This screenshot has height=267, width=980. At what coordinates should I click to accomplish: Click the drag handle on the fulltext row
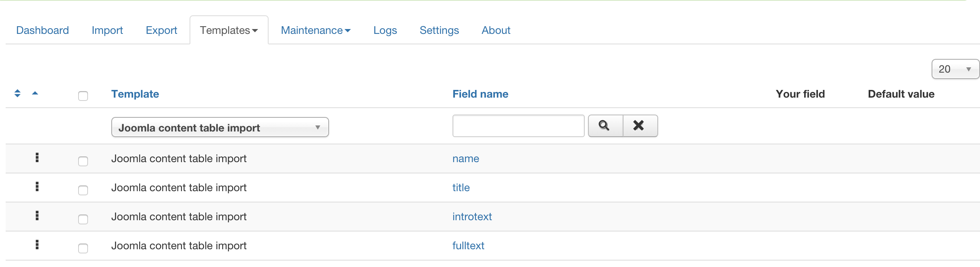[x=37, y=245]
